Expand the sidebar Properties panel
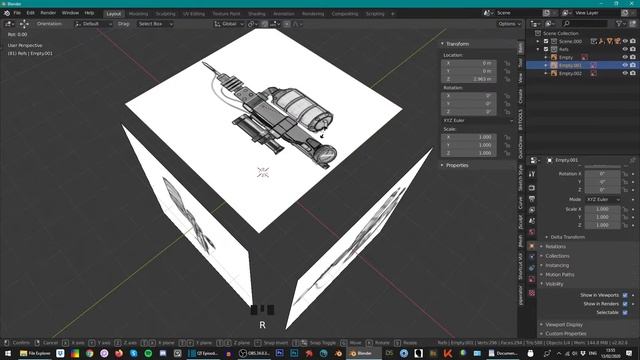640x360 pixels. click(457, 165)
